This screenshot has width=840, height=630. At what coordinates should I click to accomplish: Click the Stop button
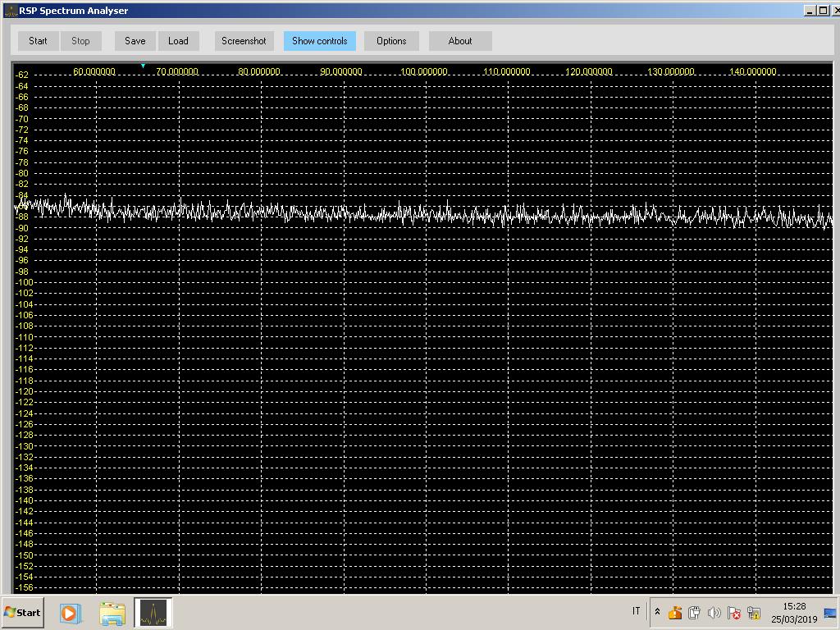pyautogui.click(x=81, y=41)
